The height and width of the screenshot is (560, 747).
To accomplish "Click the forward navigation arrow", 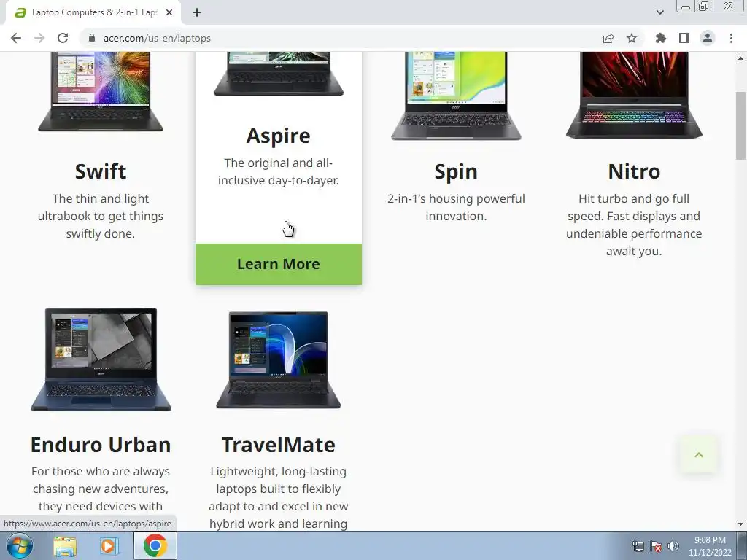I will pyautogui.click(x=39, y=38).
